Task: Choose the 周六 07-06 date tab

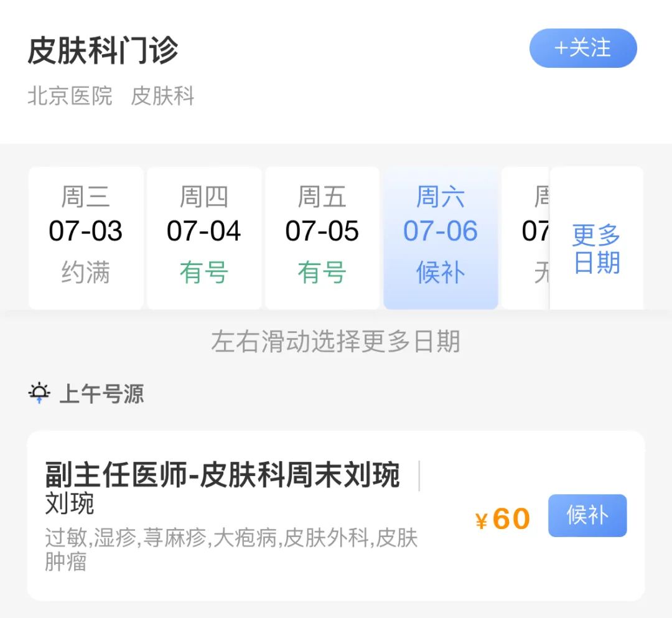Action: coord(441,238)
